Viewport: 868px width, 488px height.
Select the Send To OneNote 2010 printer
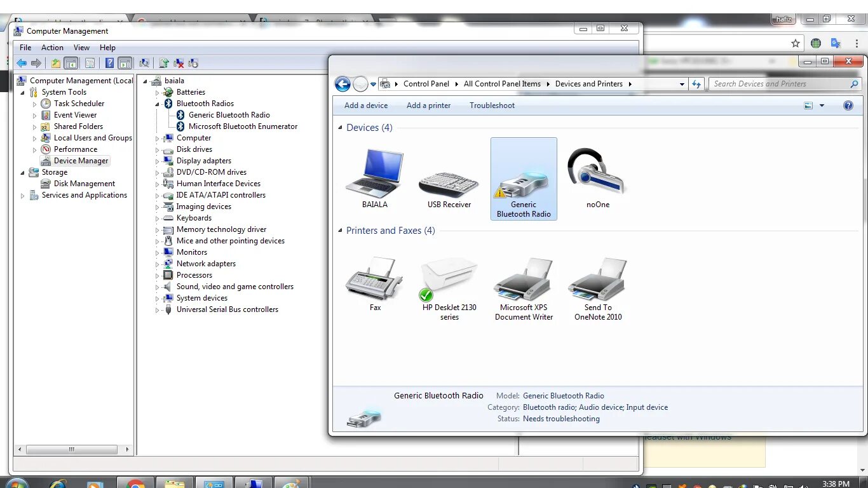click(598, 288)
